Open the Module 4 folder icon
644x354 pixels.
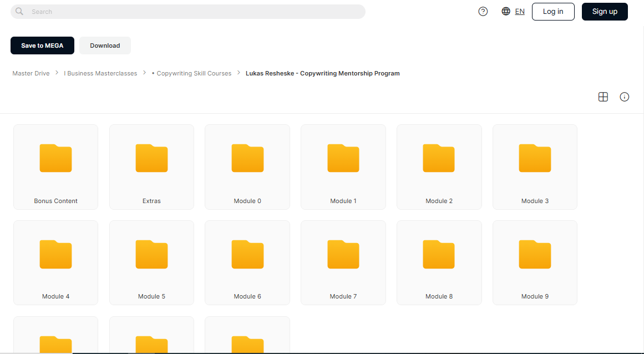[56, 254]
